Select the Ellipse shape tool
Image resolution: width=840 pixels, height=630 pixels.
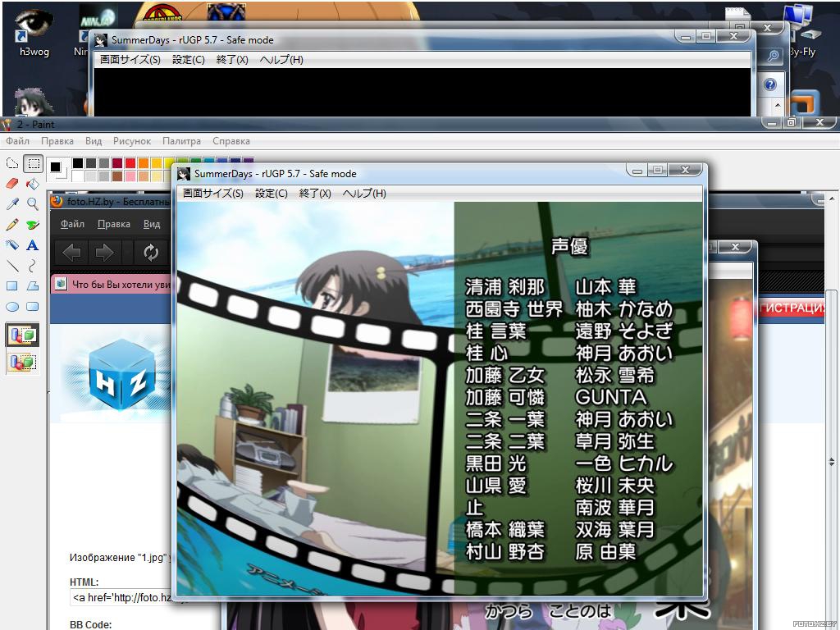[11, 307]
